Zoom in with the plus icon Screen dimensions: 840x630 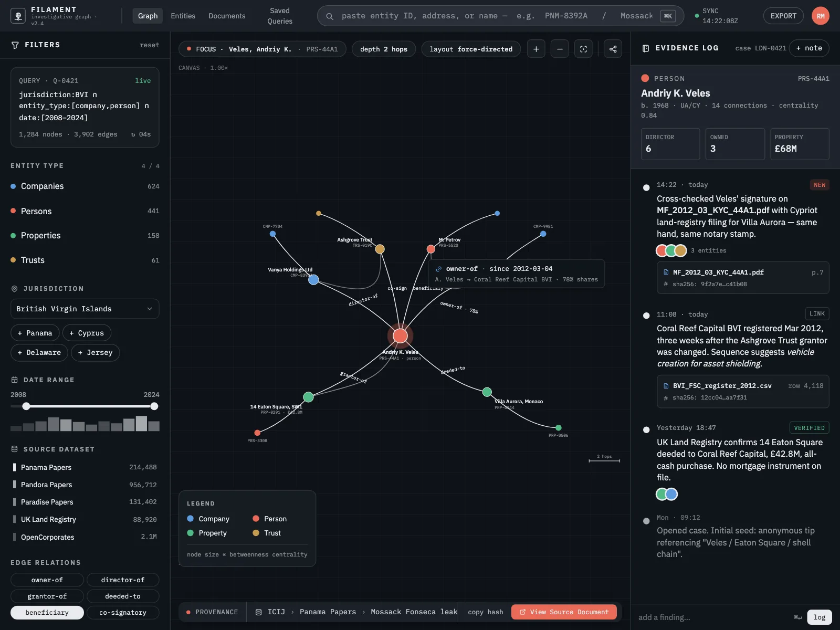tap(536, 49)
